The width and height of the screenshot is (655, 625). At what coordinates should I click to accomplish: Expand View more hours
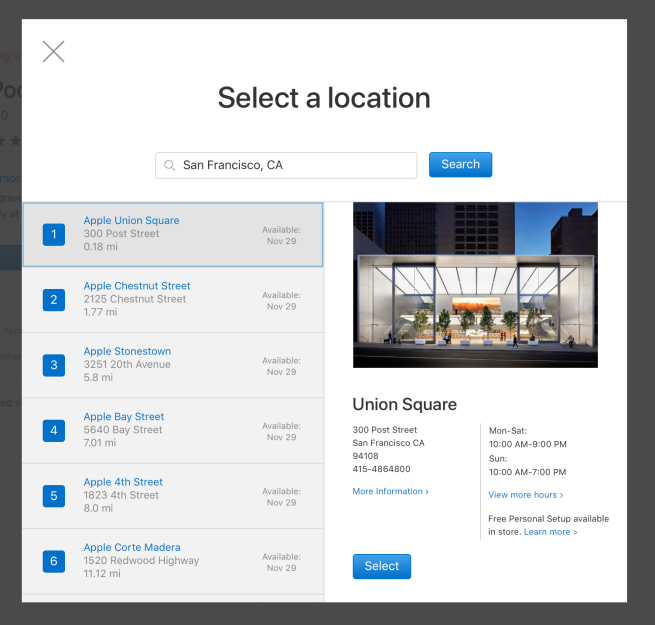pyautogui.click(x=525, y=495)
